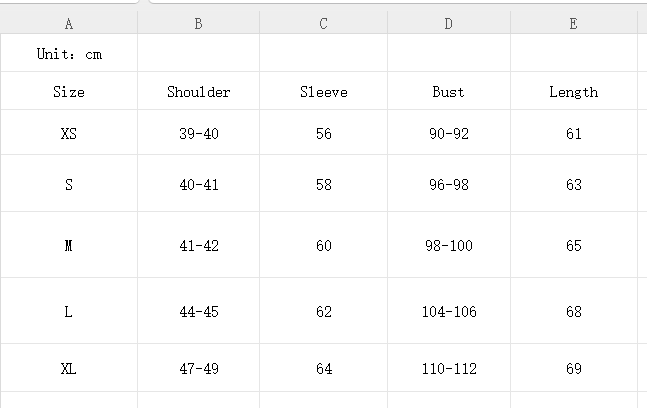Select column A header
The height and width of the screenshot is (408, 647).
point(68,24)
